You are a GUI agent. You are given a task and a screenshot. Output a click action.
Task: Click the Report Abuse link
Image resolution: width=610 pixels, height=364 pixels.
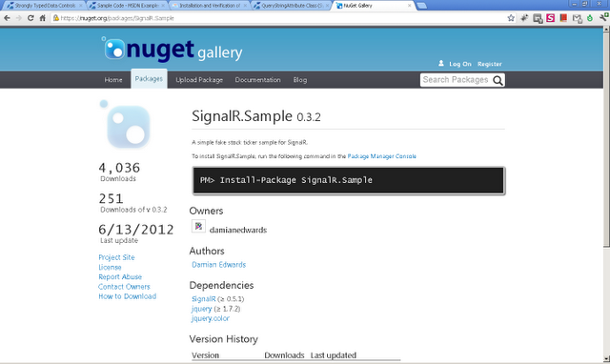[120, 277]
